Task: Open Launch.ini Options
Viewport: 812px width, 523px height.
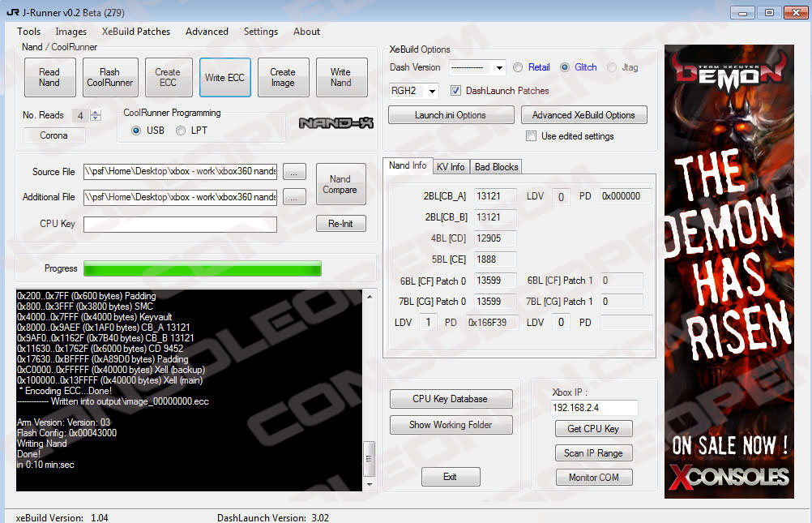Action: pos(451,115)
